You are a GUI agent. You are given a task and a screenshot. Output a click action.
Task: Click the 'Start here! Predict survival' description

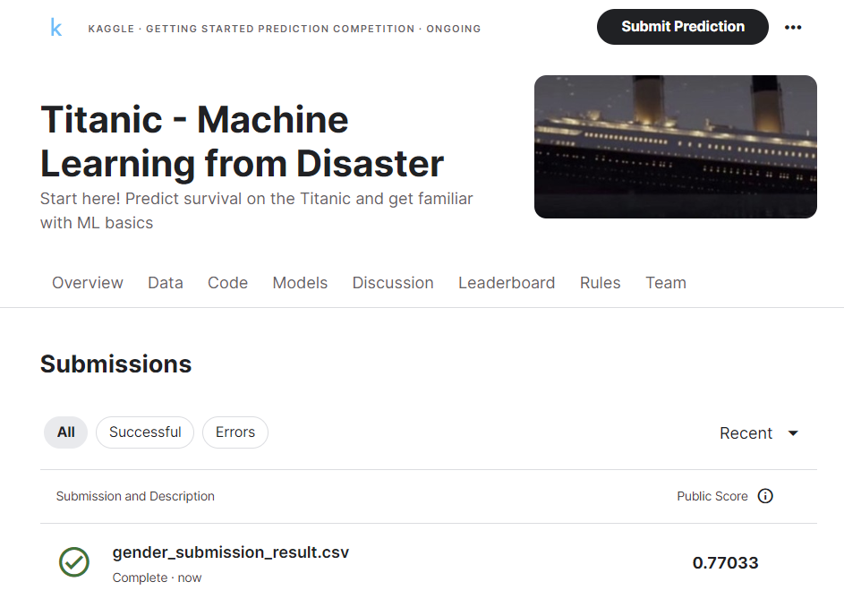(x=256, y=210)
